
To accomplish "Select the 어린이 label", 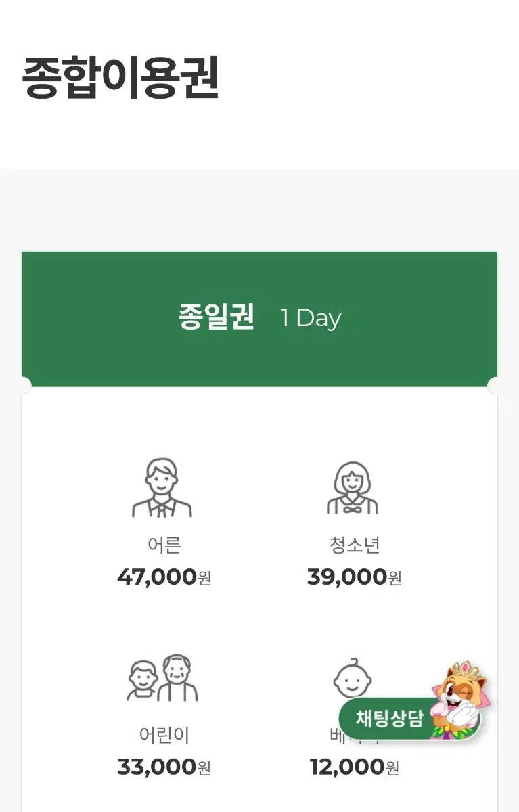I will [164, 735].
